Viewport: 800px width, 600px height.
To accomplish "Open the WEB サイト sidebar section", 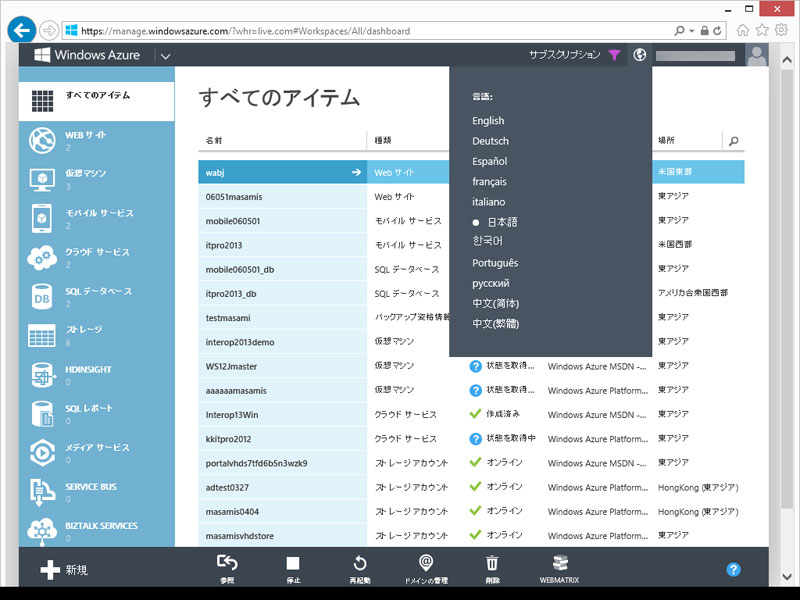I will (x=96, y=141).
